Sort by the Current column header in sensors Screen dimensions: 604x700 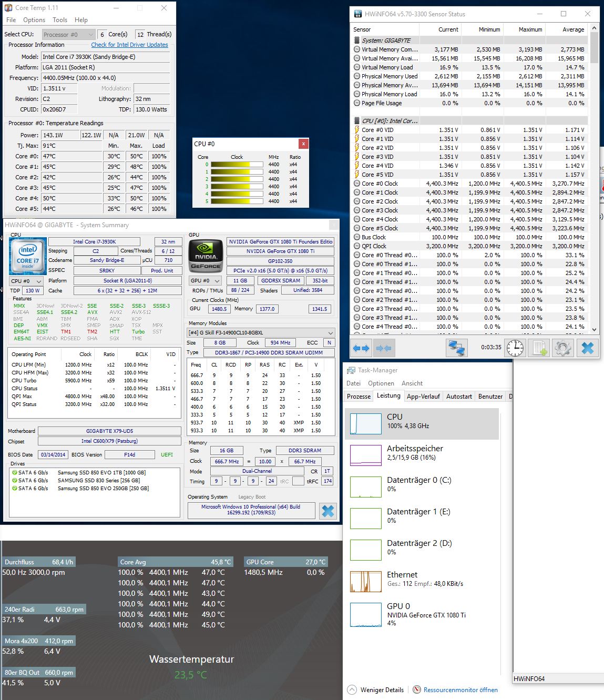441,29
